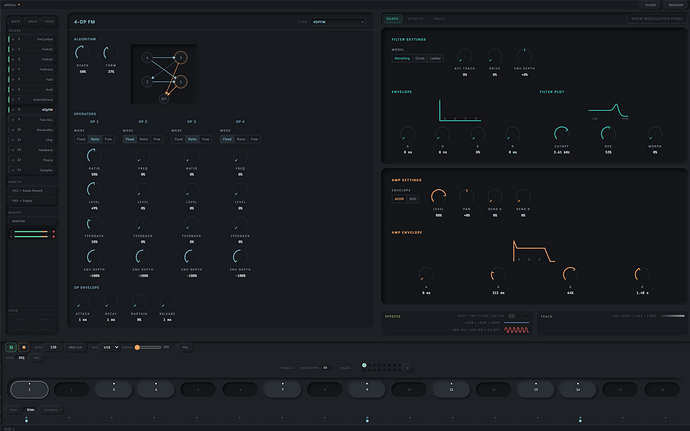Adjust the OP Envelope Sustain knob
The width and height of the screenshot is (690, 431).
pos(139,302)
